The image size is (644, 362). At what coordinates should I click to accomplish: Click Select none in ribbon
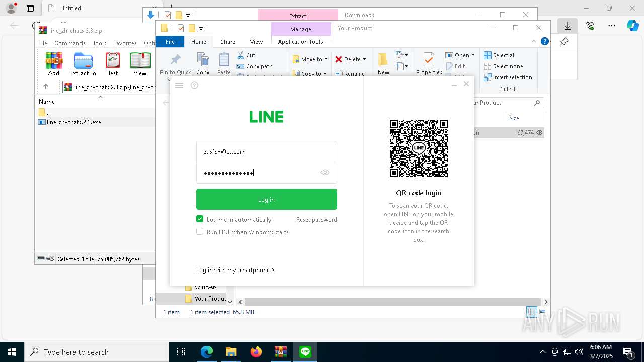(503, 66)
